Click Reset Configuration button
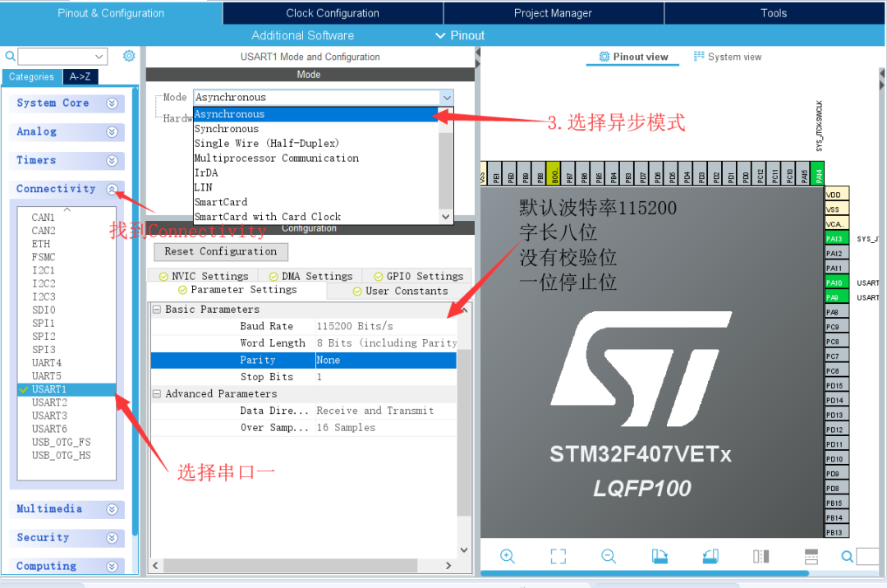This screenshot has height=588, width=887. pos(221,251)
